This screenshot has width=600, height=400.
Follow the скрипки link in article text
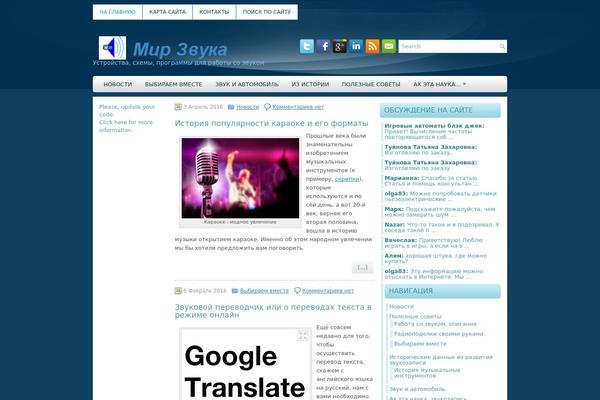(347, 179)
